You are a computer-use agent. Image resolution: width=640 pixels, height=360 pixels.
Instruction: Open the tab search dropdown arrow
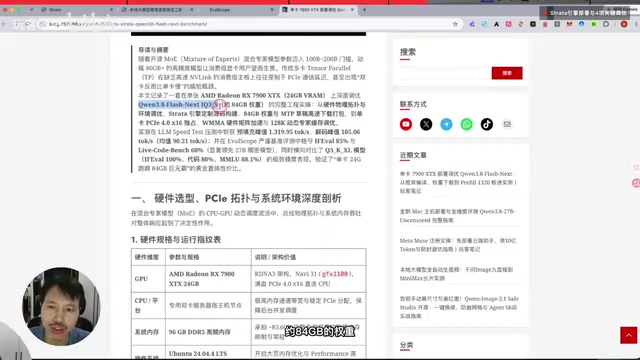tap(31, 9)
